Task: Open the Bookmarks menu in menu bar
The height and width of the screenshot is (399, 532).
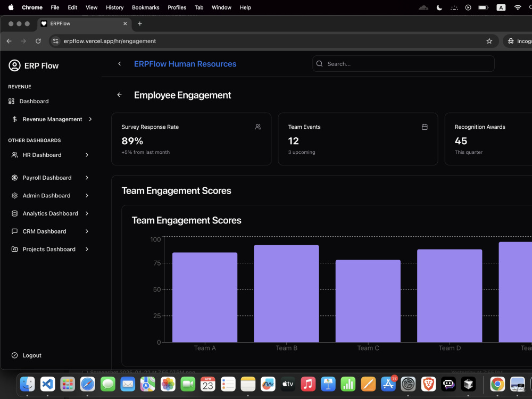Action: [x=146, y=7]
